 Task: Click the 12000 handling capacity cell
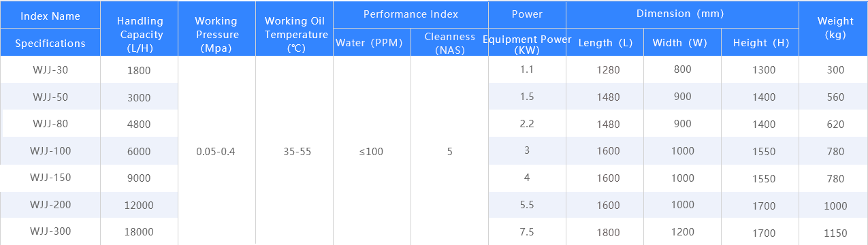click(x=139, y=206)
